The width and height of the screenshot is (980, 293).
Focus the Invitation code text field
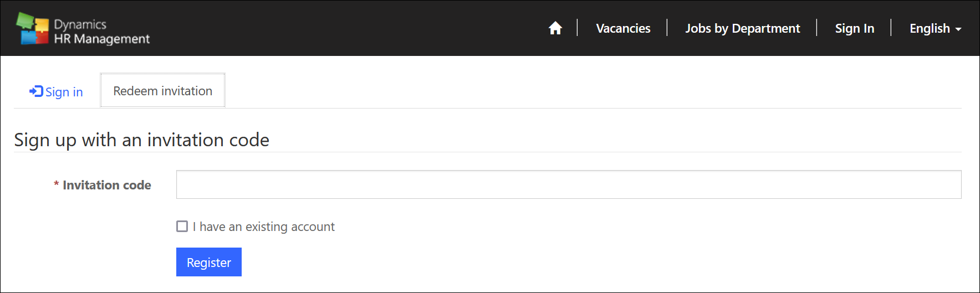point(569,184)
